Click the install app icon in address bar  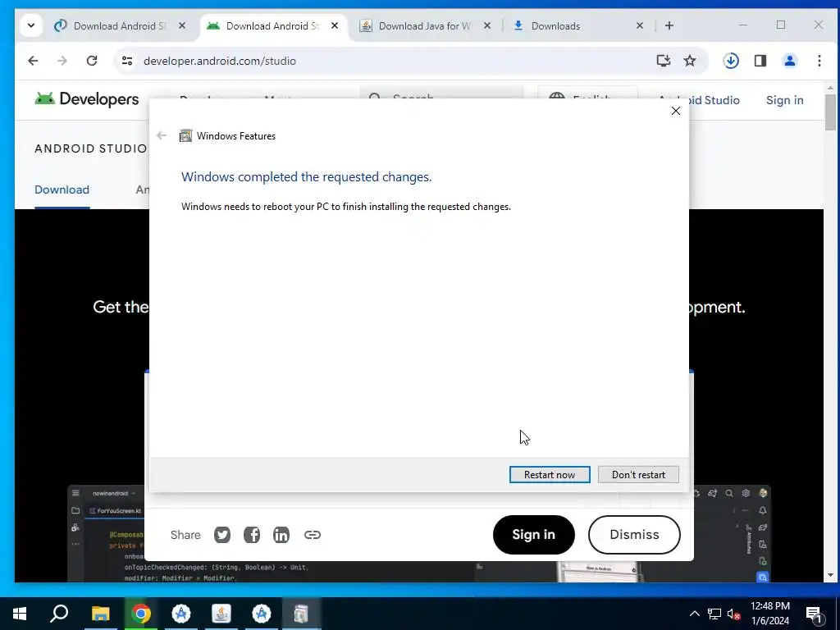click(663, 61)
